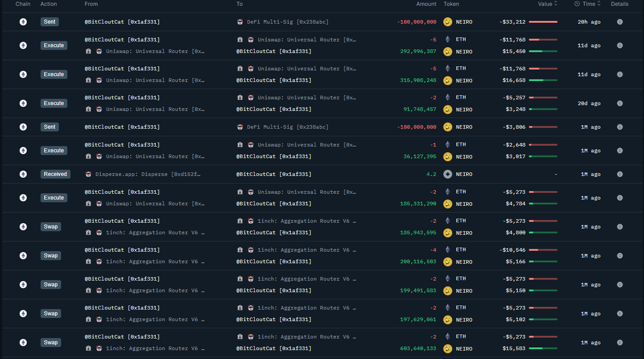Click the 603,640,133 amount cell
This screenshot has width=644, height=359.
click(x=418, y=349)
